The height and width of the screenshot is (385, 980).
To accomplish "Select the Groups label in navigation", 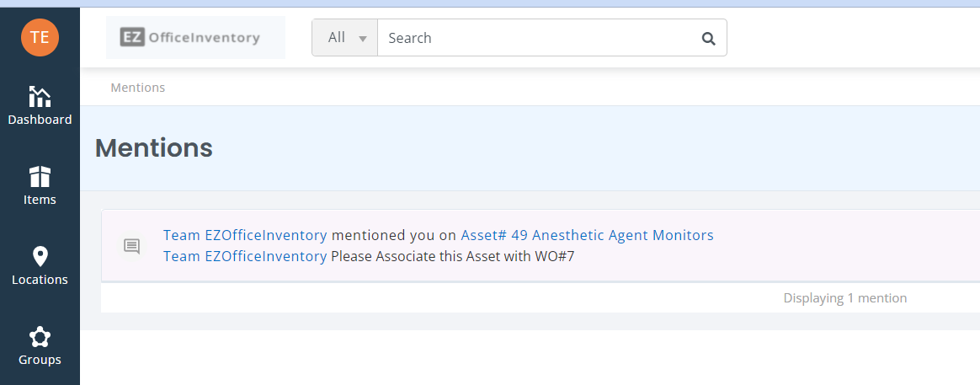I will [40, 360].
